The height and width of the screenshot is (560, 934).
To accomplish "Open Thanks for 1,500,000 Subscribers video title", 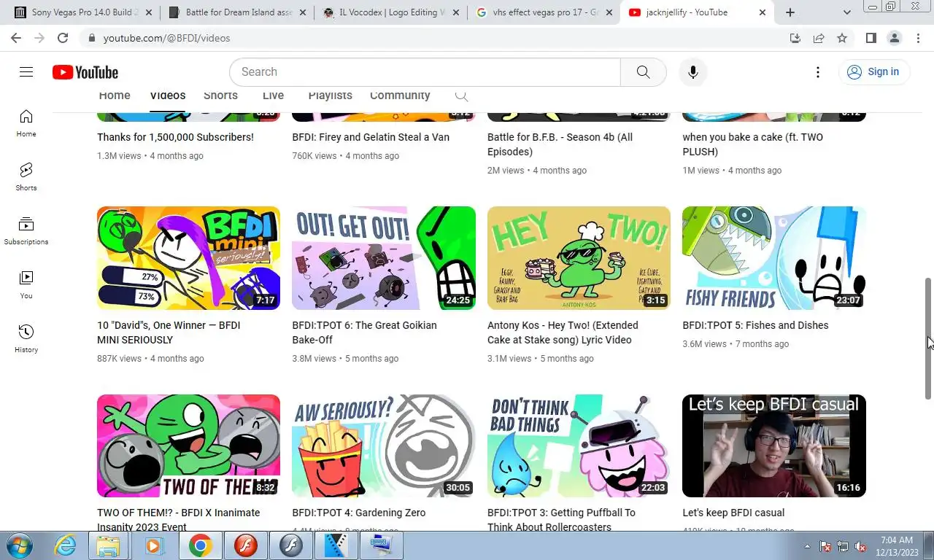I will [x=175, y=137].
